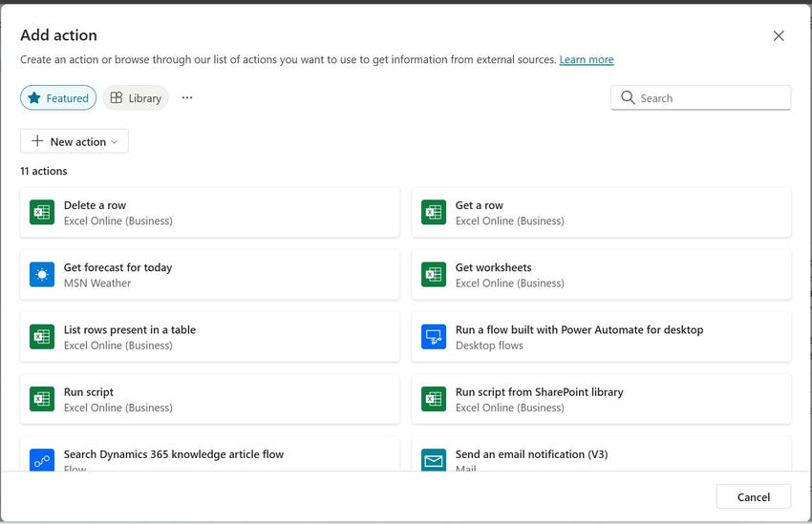Click Excel icon beside Run script from SharePoint
Screen dimensions: 812x524
pos(434,399)
